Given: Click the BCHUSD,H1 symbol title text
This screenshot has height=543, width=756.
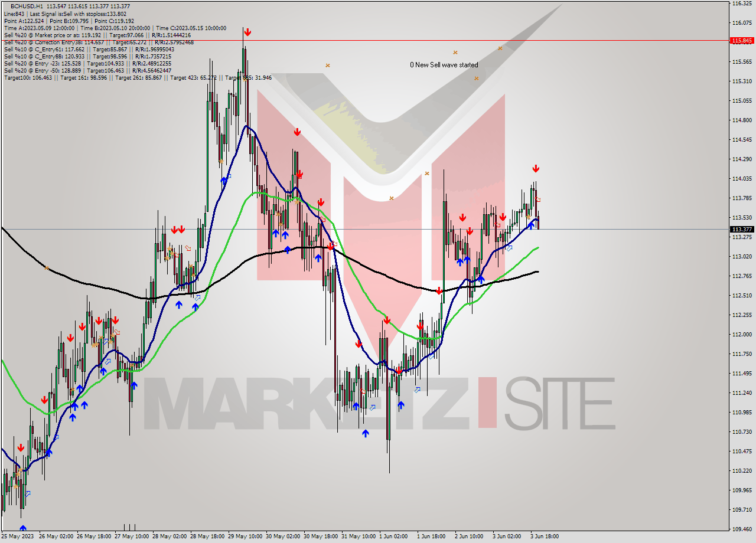Looking at the screenshot, I should [27, 6].
